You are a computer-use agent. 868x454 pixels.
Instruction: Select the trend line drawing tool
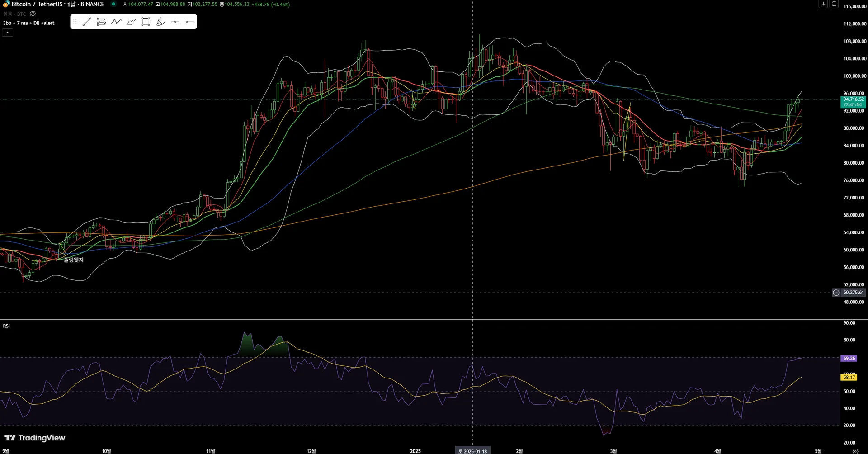click(87, 22)
